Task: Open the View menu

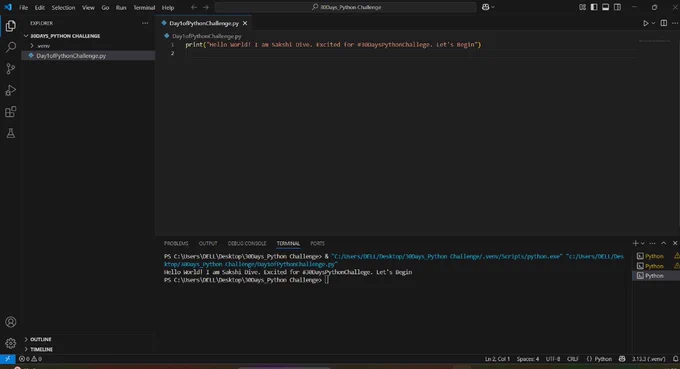Action: click(x=88, y=7)
